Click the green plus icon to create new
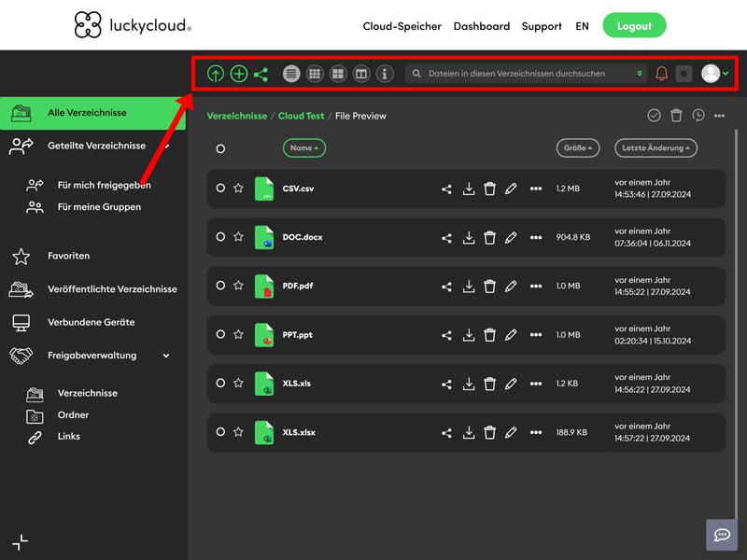747x560 pixels. pos(239,74)
